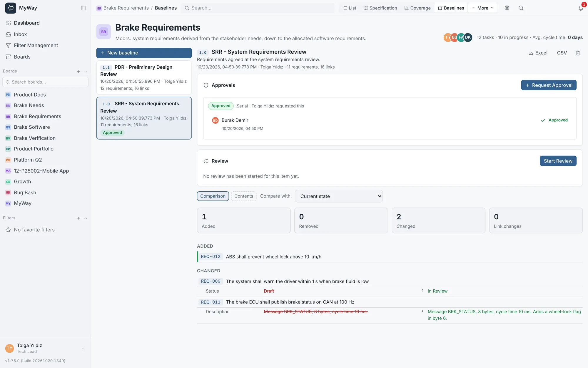Focus the Search boards field
588x368 pixels.
pyautogui.click(x=45, y=82)
